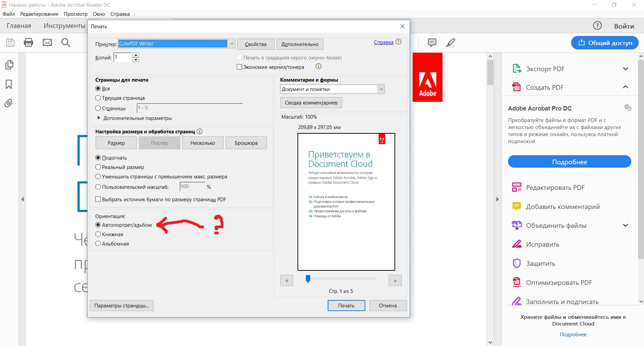
Task: Open the Файл menu
Action: (x=9, y=14)
